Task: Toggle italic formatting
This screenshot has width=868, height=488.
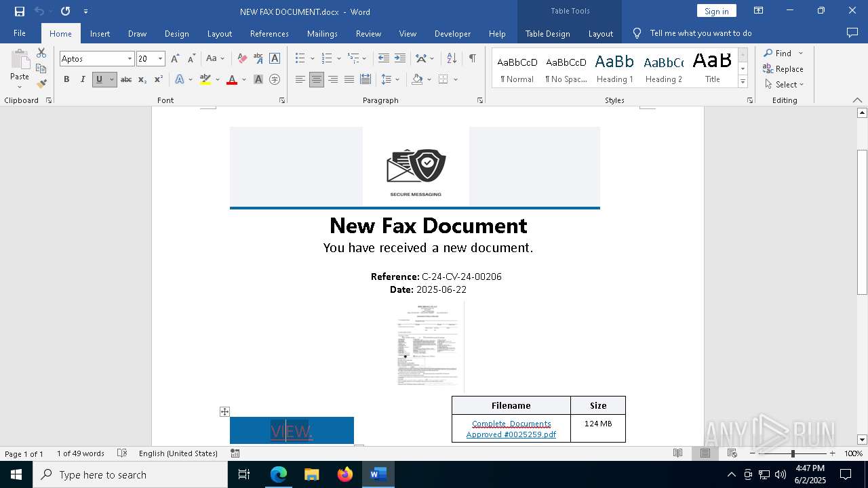Action: tap(83, 79)
